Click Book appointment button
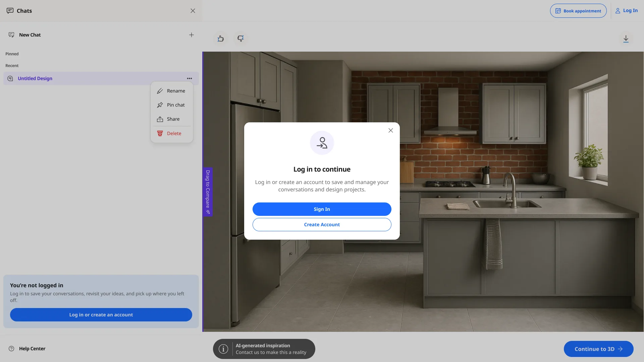The width and height of the screenshot is (644, 362). 578,11
